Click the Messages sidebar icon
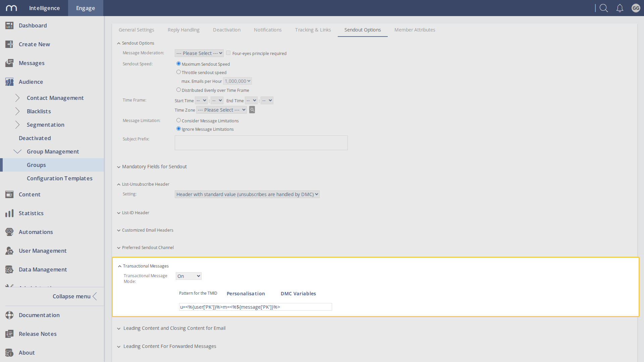Image resolution: width=644 pixels, height=362 pixels. [9, 63]
